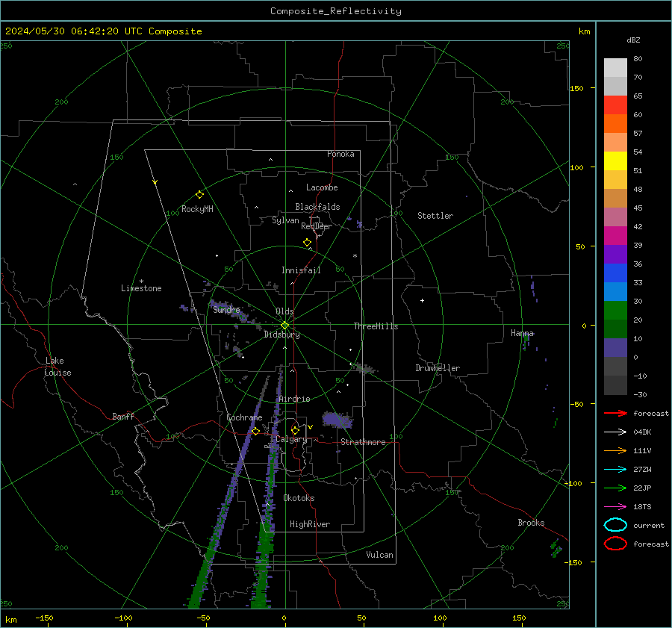Click the magenta 18TS arrow in the legend

click(x=615, y=507)
